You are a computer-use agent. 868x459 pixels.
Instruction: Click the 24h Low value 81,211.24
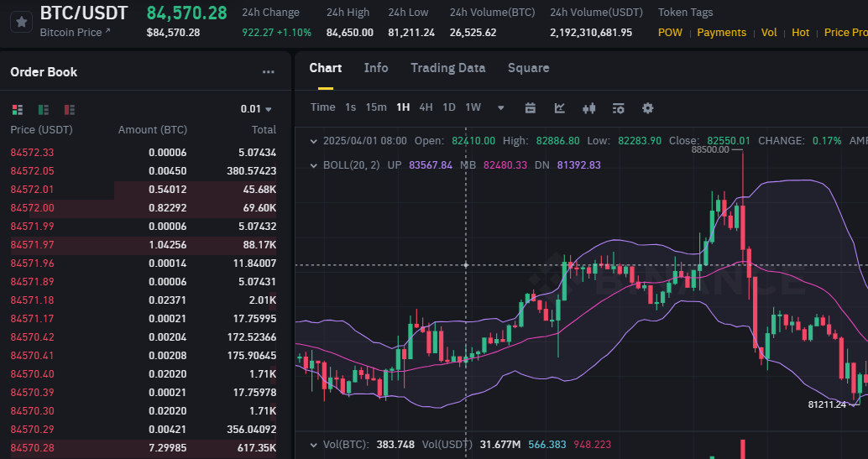tap(411, 33)
